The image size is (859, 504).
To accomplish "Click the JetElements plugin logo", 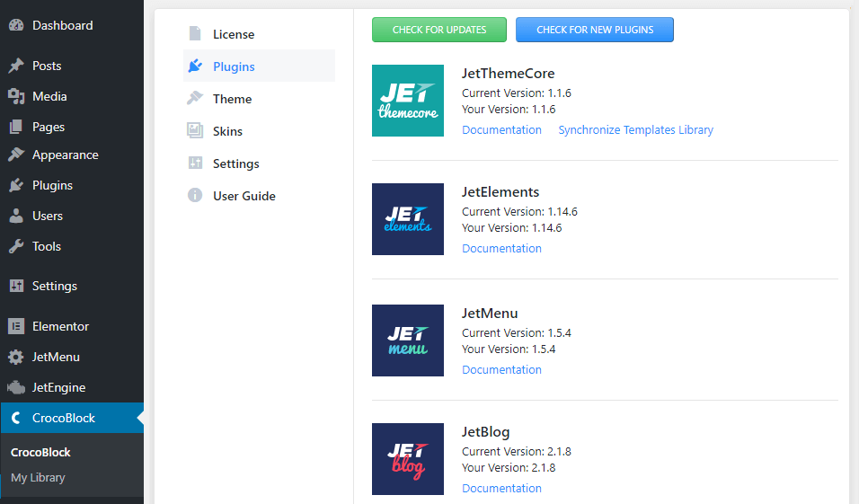I will (408, 219).
